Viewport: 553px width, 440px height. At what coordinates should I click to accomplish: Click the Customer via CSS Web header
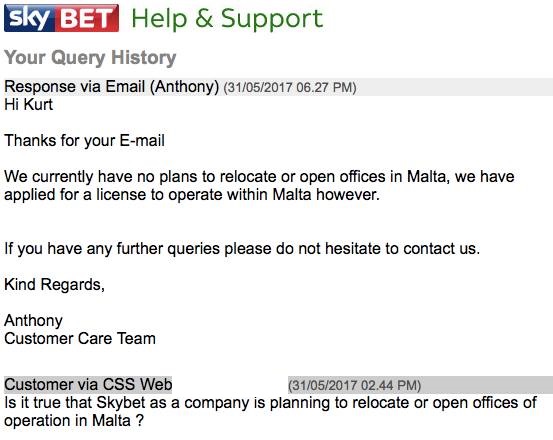point(88,385)
